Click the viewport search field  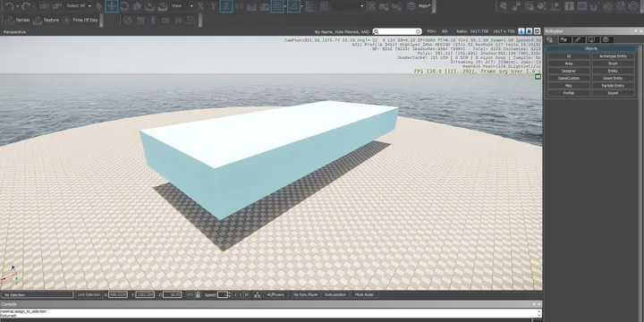pyautogui.click(x=397, y=31)
